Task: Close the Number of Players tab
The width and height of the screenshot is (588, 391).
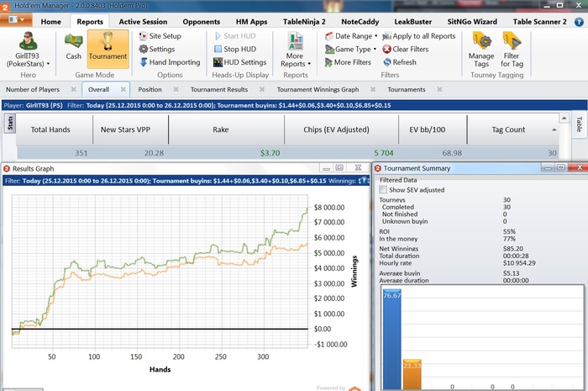Action: (x=74, y=89)
